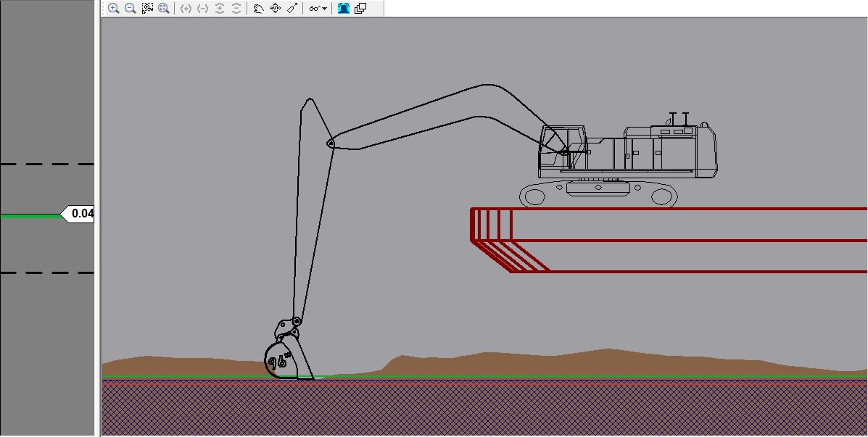Select the pan hand tool

[x=259, y=8]
